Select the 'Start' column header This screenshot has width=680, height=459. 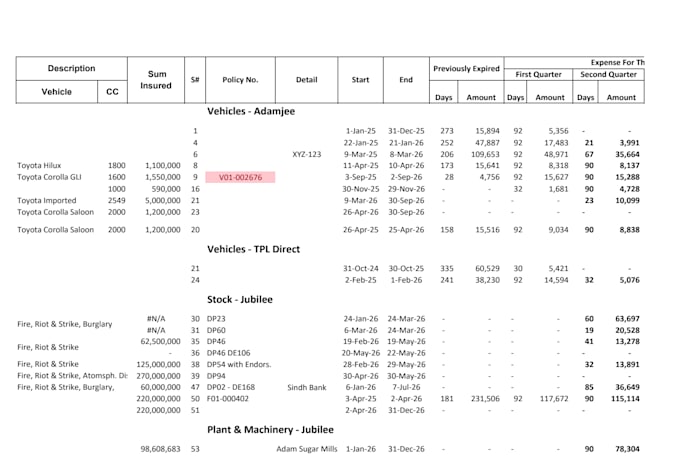(360, 80)
